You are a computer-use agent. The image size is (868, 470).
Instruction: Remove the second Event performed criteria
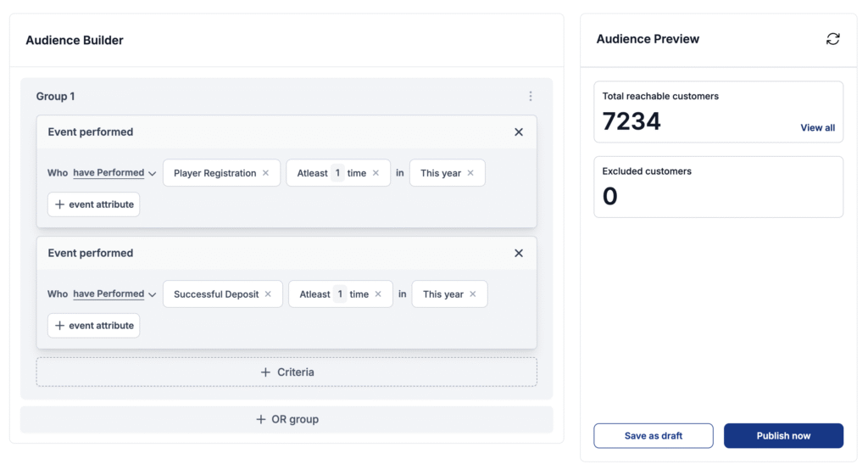coord(519,254)
